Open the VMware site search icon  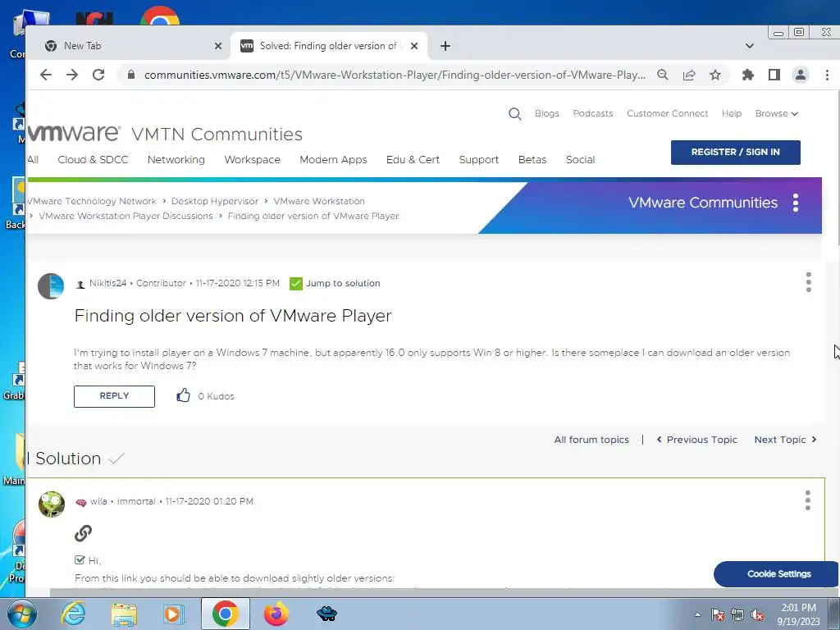515,113
